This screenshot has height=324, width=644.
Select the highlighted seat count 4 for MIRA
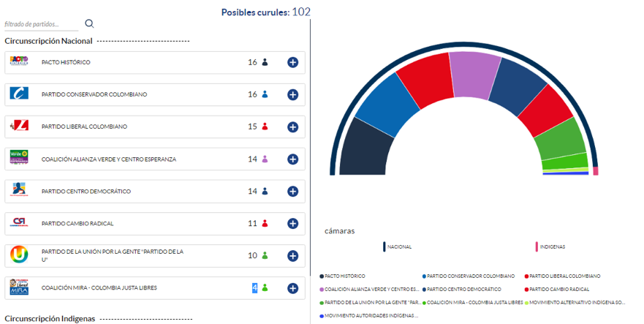point(254,288)
